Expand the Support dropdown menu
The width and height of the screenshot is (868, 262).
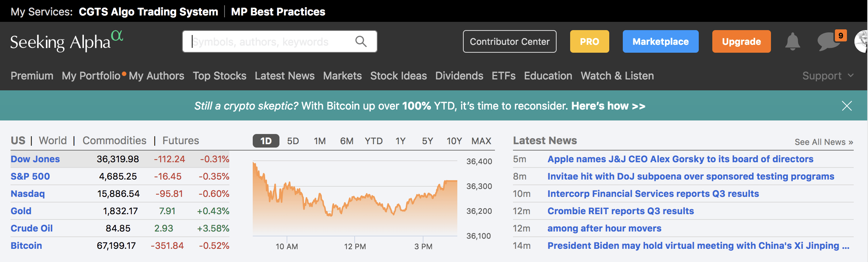pos(827,76)
